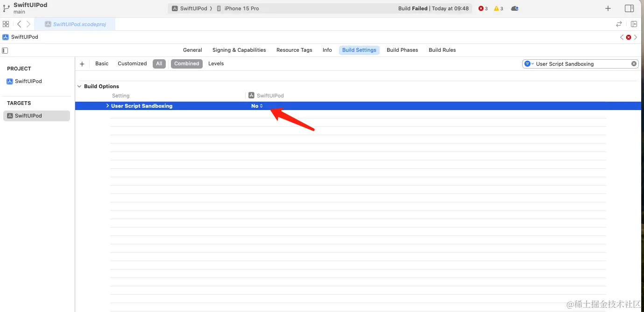
Task: Open the cloud status icon
Action: 515,8
